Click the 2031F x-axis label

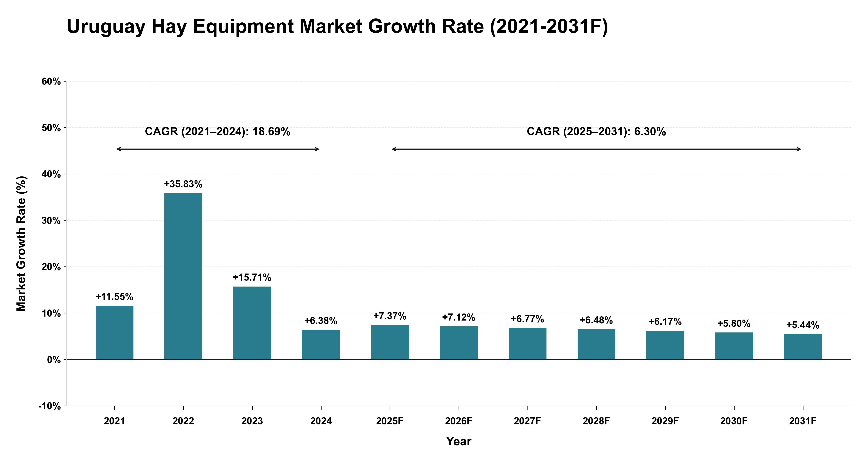(803, 421)
